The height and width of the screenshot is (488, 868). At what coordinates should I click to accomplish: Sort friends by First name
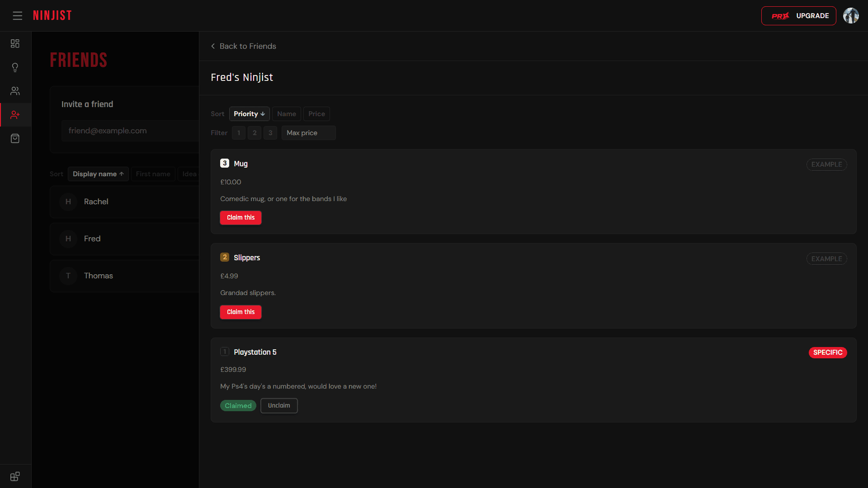point(153,174)
